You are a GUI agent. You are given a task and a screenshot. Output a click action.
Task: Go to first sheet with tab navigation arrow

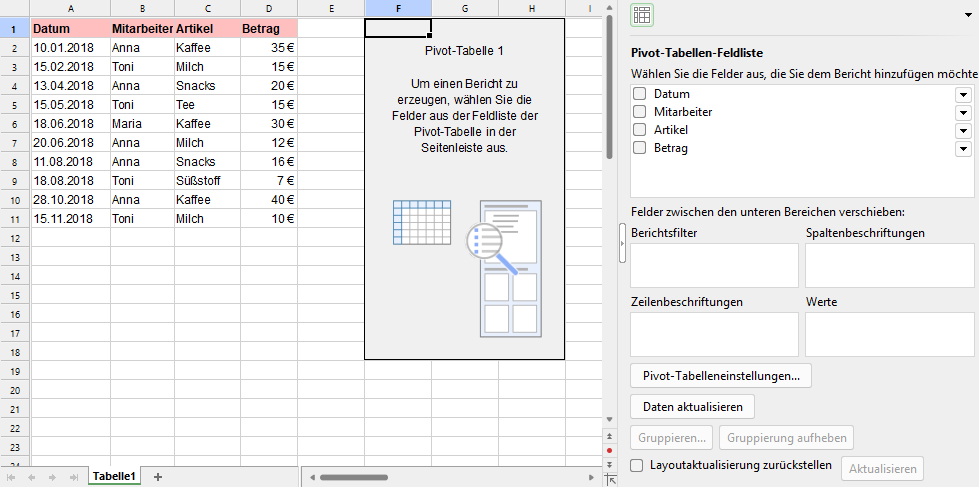pyautogui.click(x=11, y=477)
